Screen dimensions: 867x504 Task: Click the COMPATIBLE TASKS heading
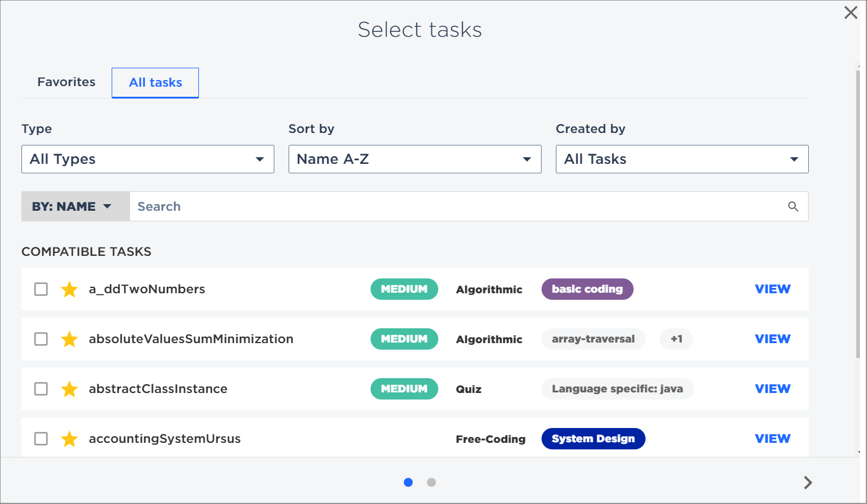(x=87, y=252)
